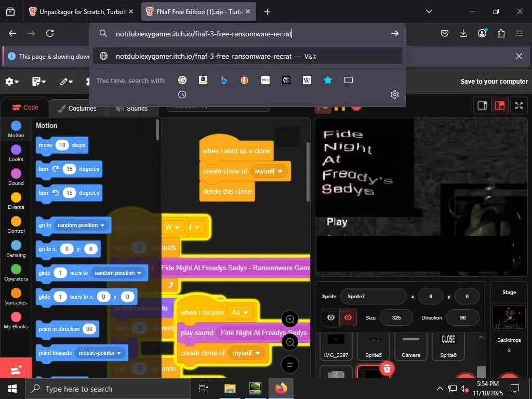Enter full screen stage mode

[519, 105]
